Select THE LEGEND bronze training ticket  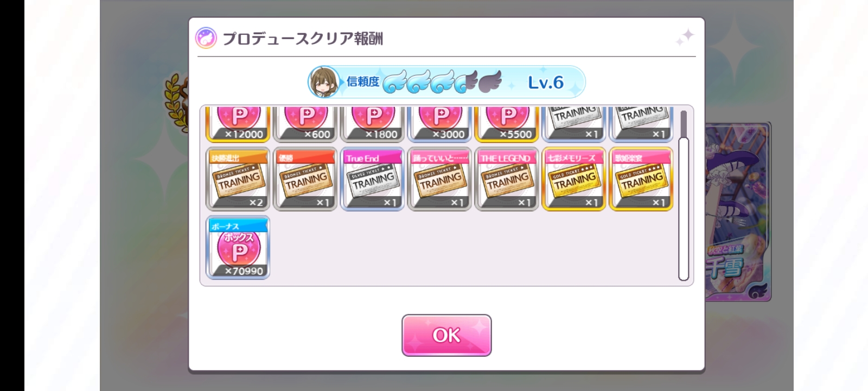[x=507, y=179]
